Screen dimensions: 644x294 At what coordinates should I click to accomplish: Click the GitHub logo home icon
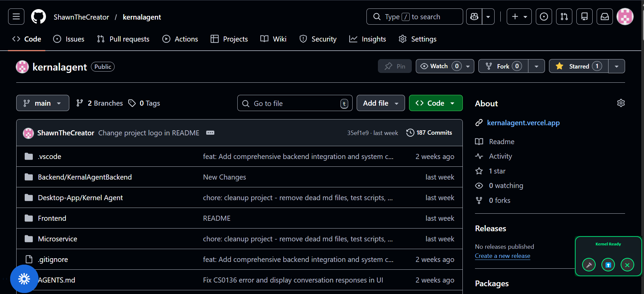[x=39, y=17]
